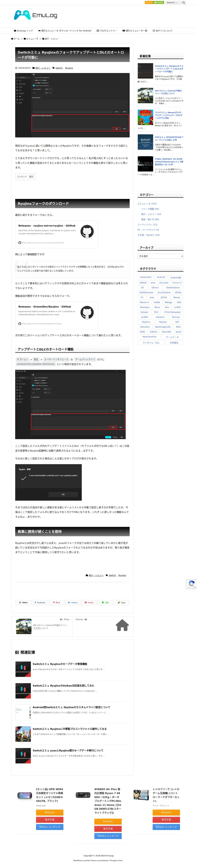Click the large Home house icon

coord(122,625)
